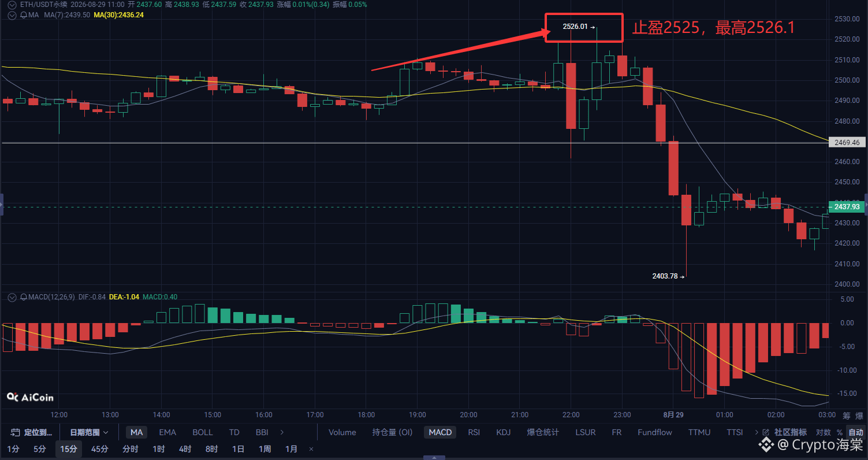The width and height of the screenshot is (868, 460).
Task: Click the 22:00 time axis label
Action: coord(571,415)
